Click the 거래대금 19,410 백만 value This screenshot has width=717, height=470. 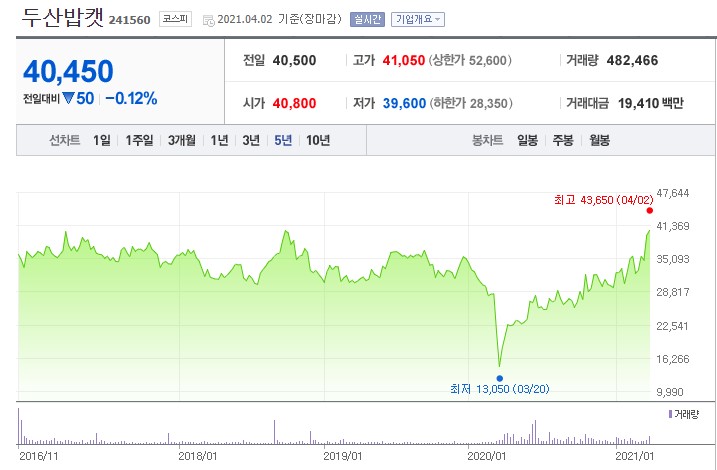tap(651, 103)
